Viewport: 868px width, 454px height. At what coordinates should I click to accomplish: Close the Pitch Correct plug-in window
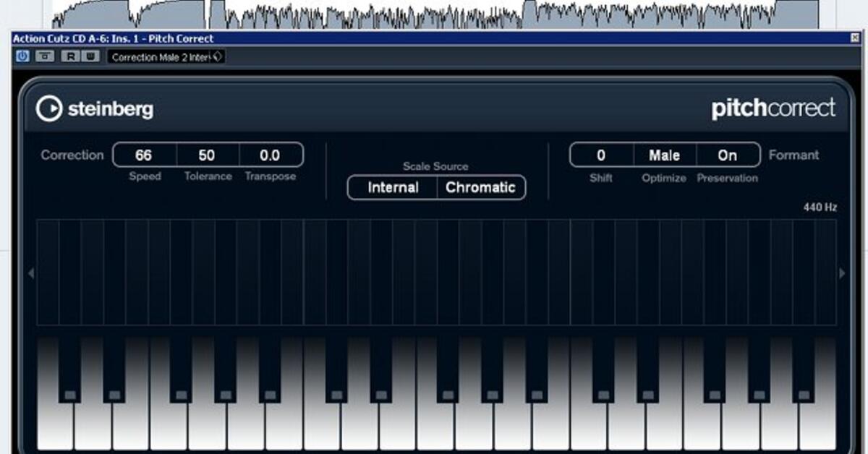856,38
